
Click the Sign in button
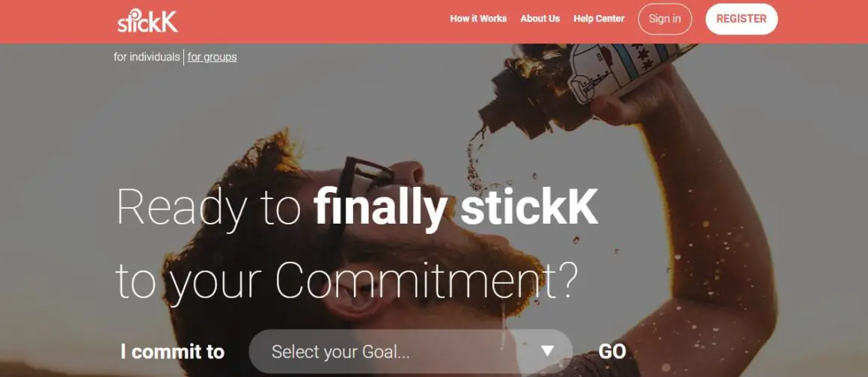click(x=664, y=19)
